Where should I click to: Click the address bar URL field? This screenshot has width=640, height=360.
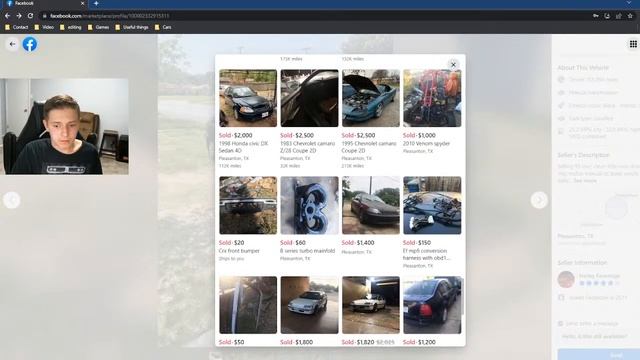318,16
